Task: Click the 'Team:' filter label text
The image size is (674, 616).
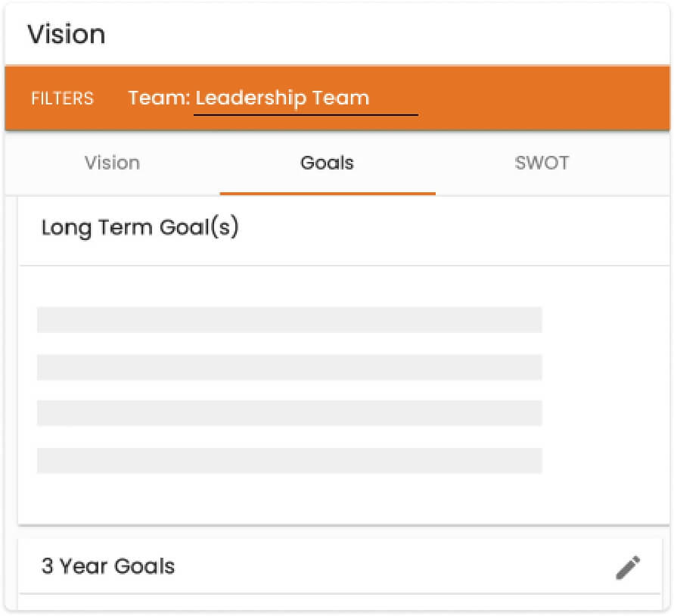Action: [159, 98]
